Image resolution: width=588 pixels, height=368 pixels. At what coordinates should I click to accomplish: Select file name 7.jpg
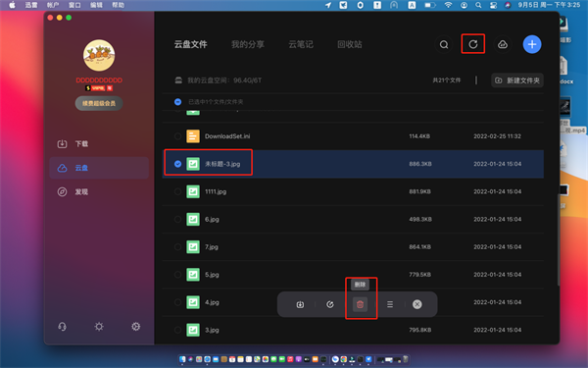pyautogui.click(x=212, y=246)
